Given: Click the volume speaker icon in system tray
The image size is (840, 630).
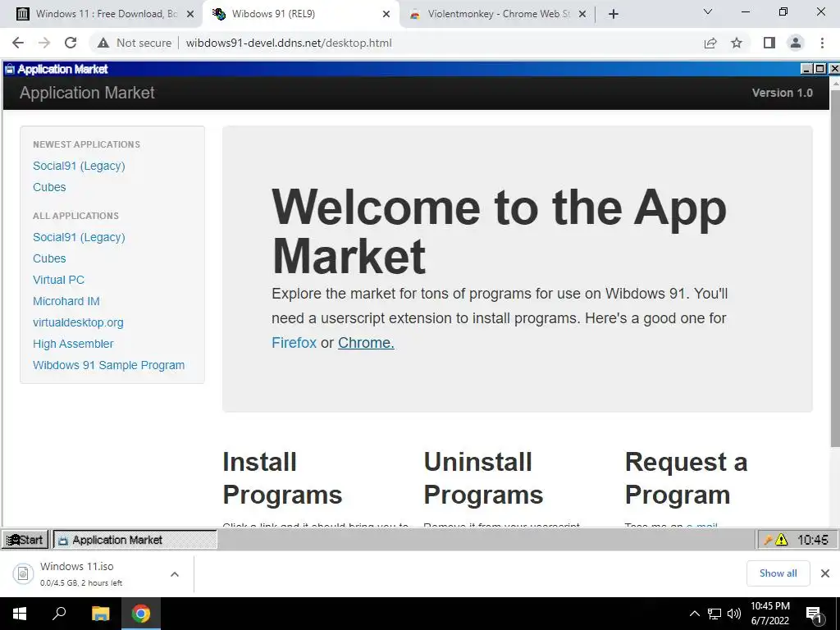Looking at the screenshot, I should pyautogui.click(x=734, y=614).
